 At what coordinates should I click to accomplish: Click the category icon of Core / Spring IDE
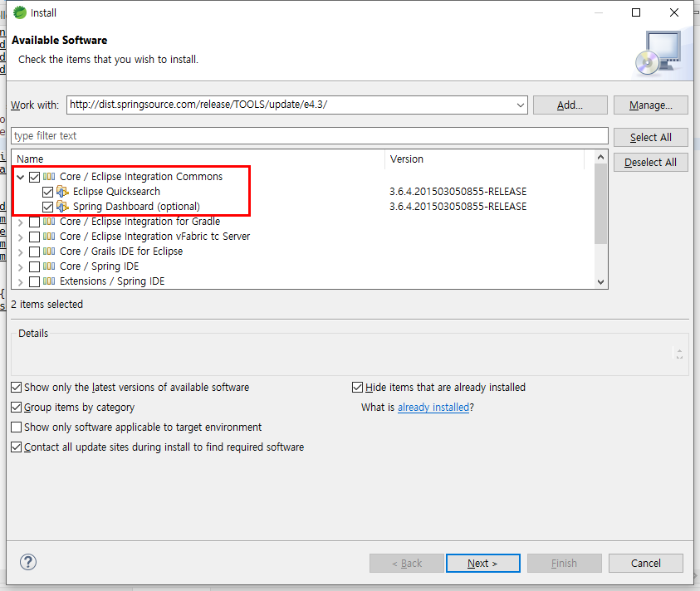[x=49, y=266]
